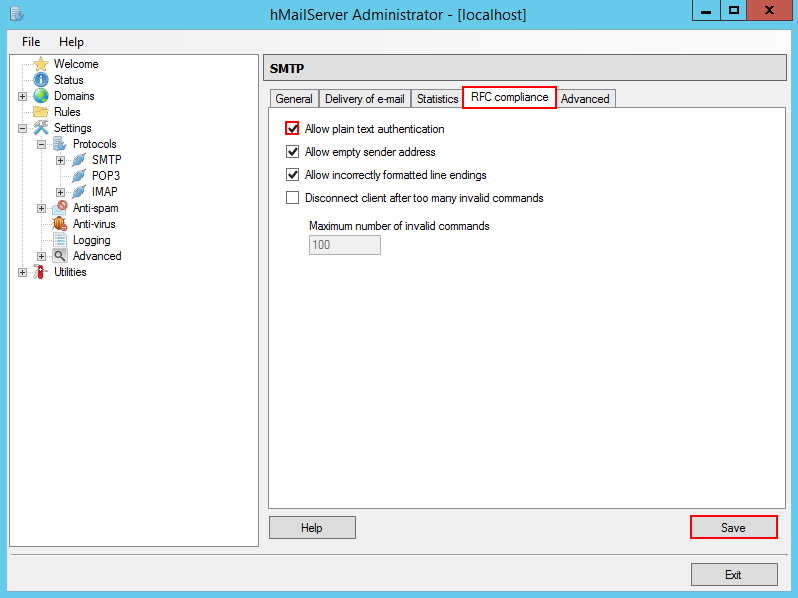Switch to Delivery of e-mail tab

pos(364,99)
